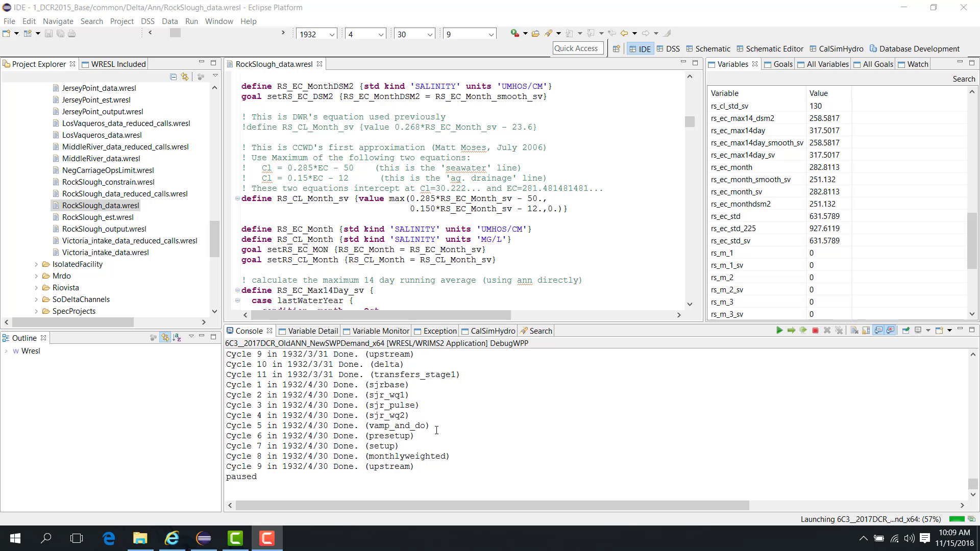Switch to the WRESL Included tab

click(x=114, y=64)
